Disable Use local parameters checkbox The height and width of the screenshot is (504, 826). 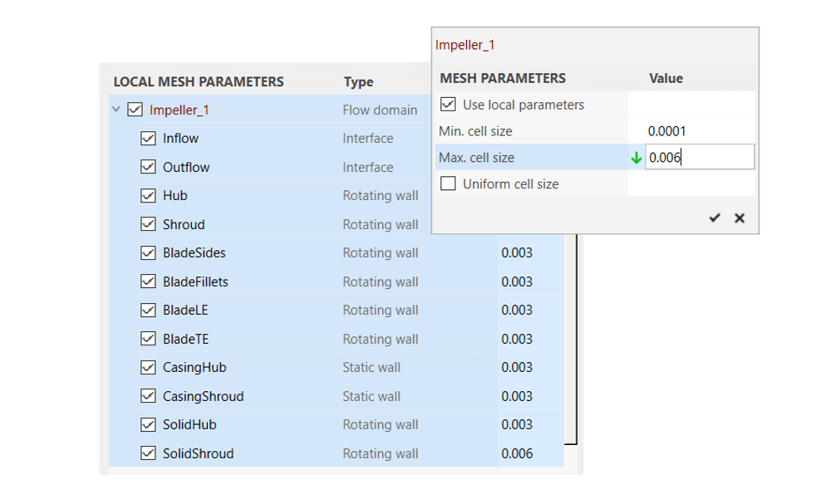point(448,104)
